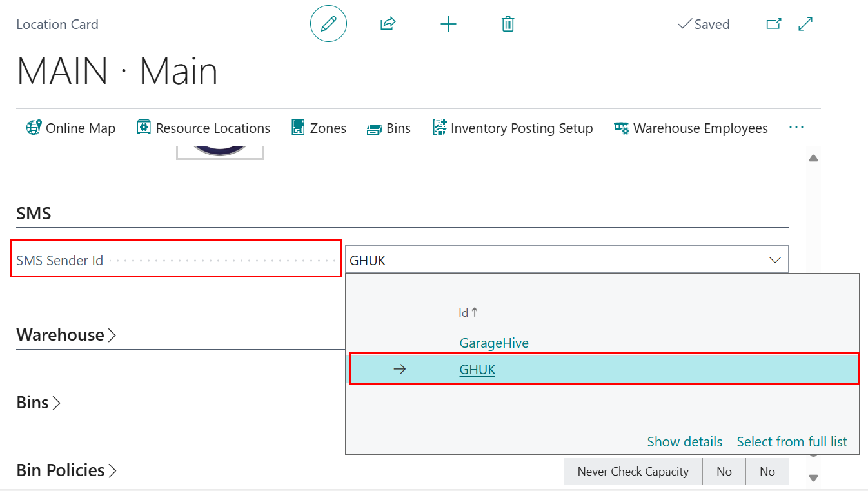The height and width of the screenshot is (491, 868).
Task: Open Inventory Posting Setup
Action: [x=513, y=128]
